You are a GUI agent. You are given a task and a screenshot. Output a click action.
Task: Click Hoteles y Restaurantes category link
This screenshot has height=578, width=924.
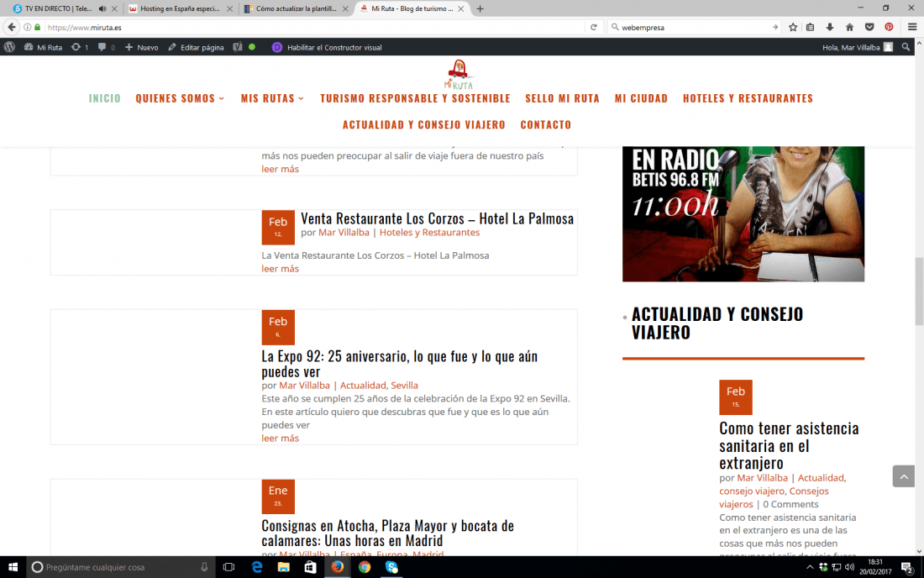coord(429,232)
